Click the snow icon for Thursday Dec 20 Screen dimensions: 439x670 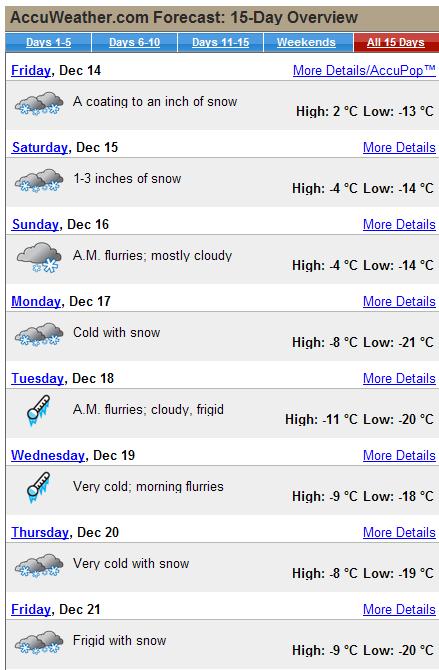(x=39, y=565)
